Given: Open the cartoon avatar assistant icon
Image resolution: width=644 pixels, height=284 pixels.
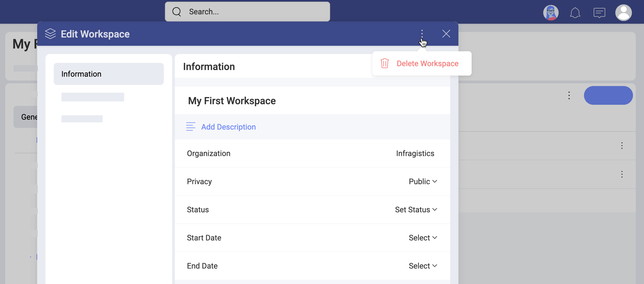Looking at the screenshot, I should pos(551,13).
